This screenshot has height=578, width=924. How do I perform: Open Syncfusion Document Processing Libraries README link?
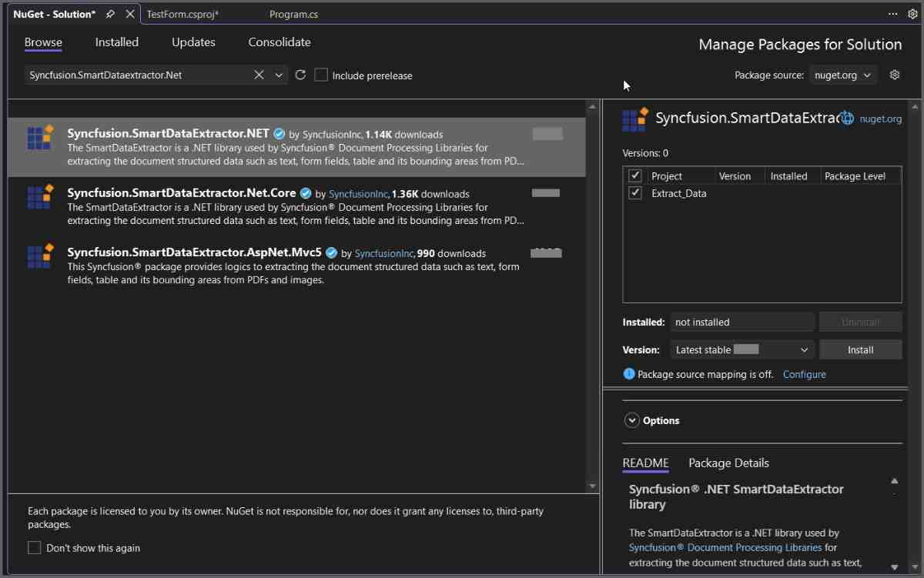coord(725,547)
